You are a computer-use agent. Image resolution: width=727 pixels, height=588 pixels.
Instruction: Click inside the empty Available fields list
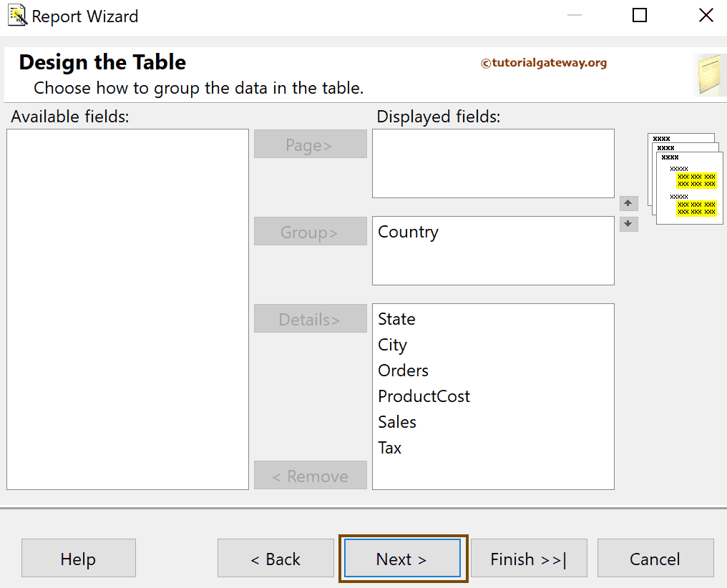click(127, 308)
